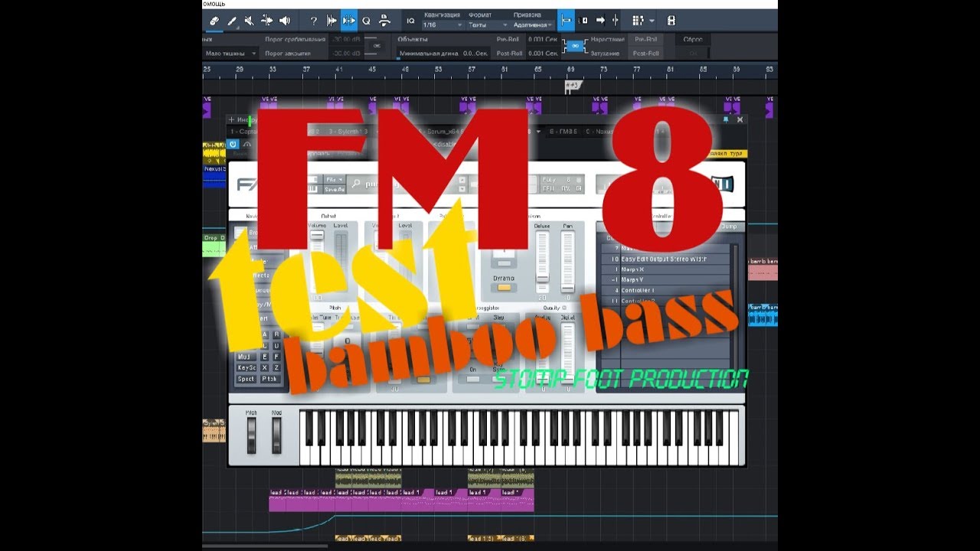Click the KeySc navigator button in FM8

[x=246, y=367]
